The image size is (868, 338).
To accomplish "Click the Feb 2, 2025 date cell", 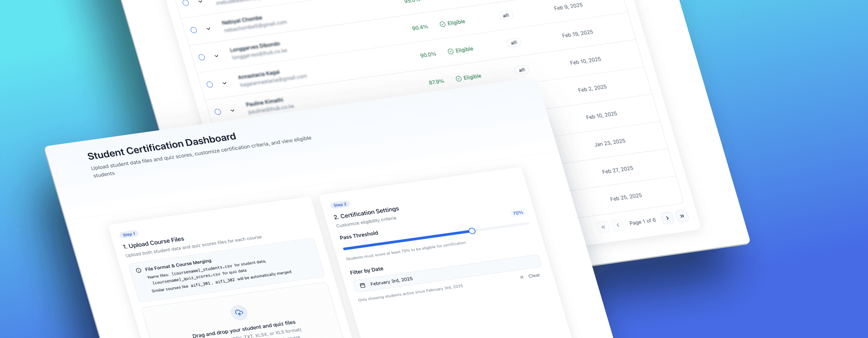I will coord(592,88).
